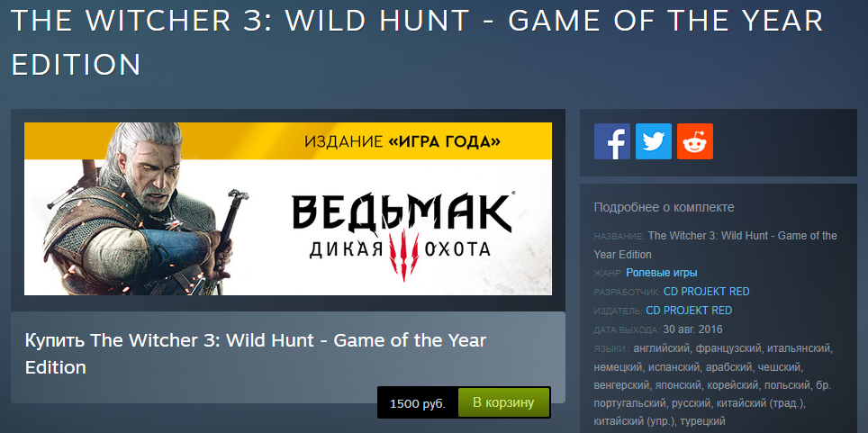Screen dimensions: 868x433
Task: Open the CD PROJEKT RED publisher link
Action: pos(689,310)
